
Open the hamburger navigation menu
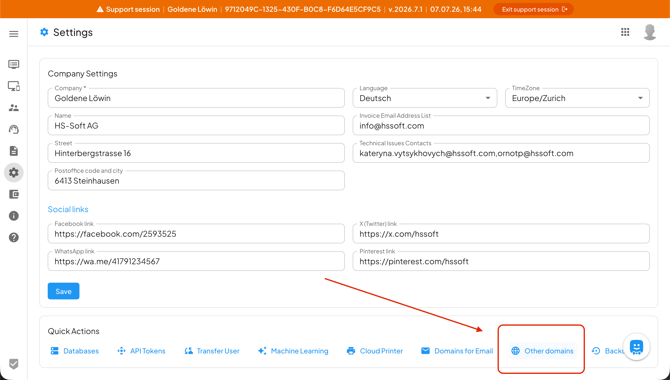tap(14, 34)
